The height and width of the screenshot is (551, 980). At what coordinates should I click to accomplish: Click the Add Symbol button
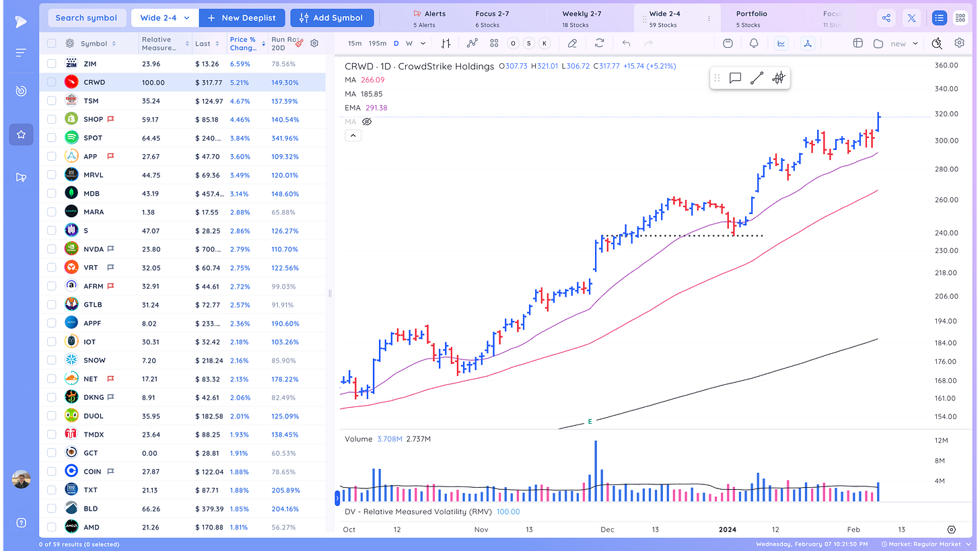pyautogui.click(x=331, y=18)
